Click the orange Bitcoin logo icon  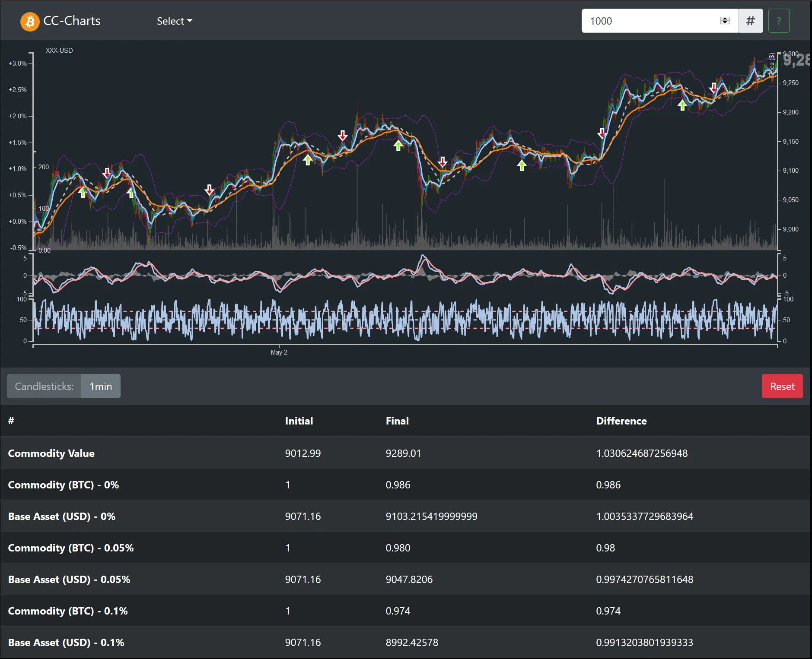[x=30, y=21]
